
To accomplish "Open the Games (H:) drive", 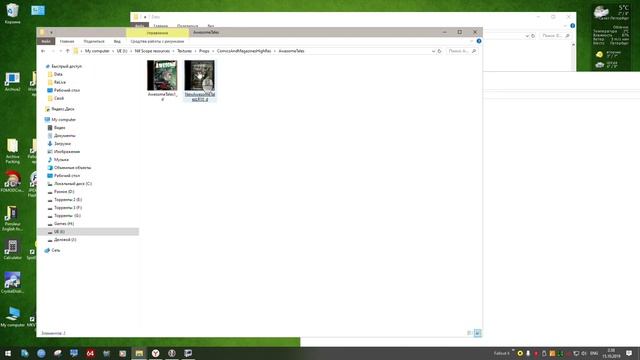I will coord(64,224).
